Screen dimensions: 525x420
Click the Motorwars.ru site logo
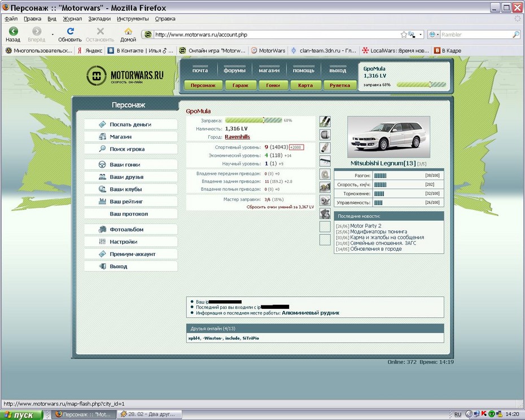125,75
